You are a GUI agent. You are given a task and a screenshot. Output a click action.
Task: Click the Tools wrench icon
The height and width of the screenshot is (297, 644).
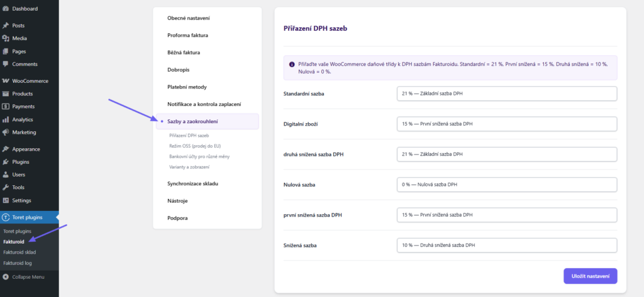tap(6, 187)
